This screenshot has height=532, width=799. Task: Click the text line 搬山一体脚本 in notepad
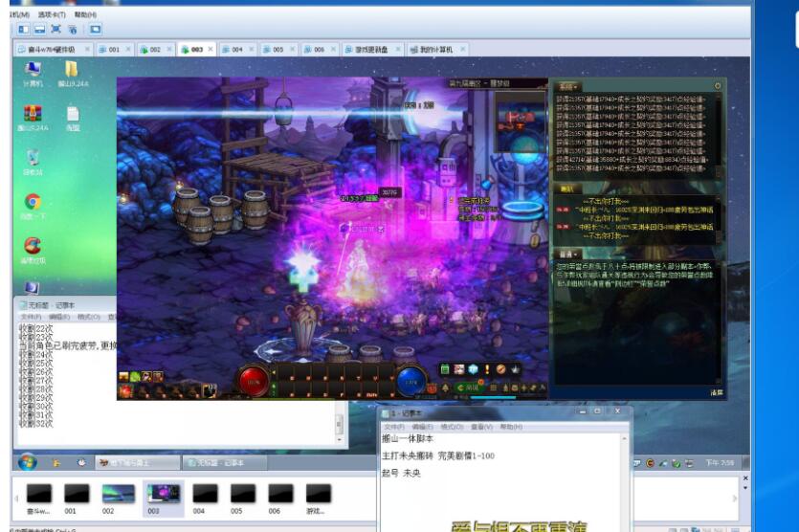coord(408,438)
